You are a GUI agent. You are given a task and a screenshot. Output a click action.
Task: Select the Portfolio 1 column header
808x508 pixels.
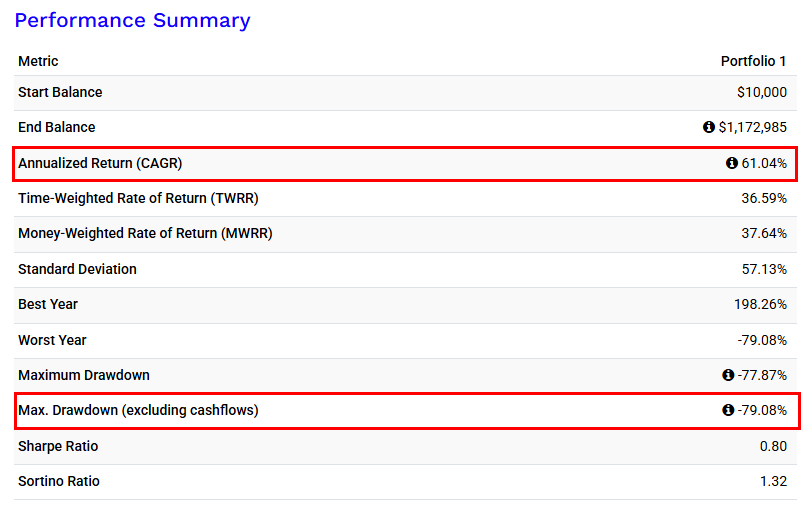[753, 62]
